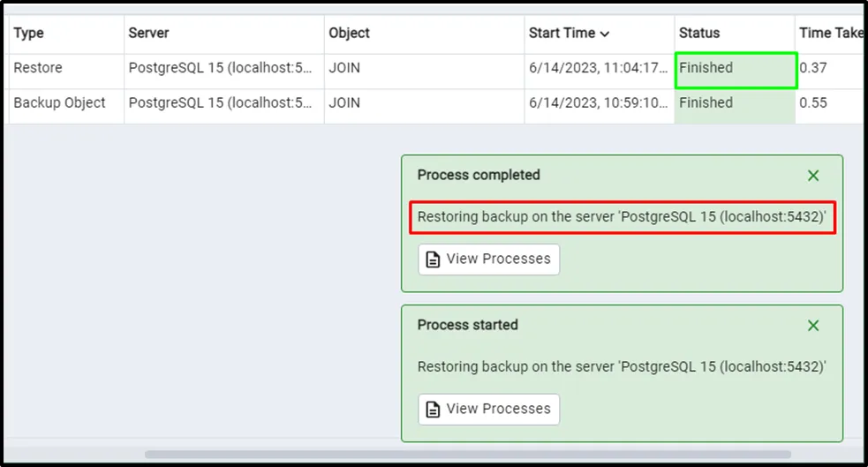Click the restoring backup message under Process completed
Screen dimensions: 868x467
click(x=622, y=217)
